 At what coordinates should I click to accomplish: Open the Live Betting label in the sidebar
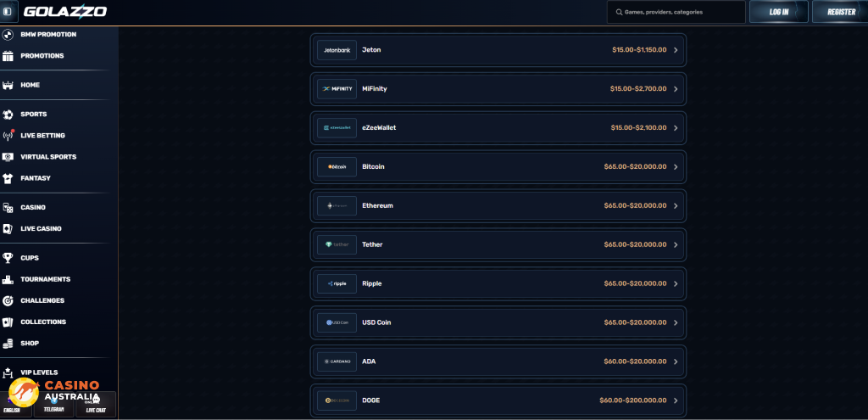tap(42, 136)
